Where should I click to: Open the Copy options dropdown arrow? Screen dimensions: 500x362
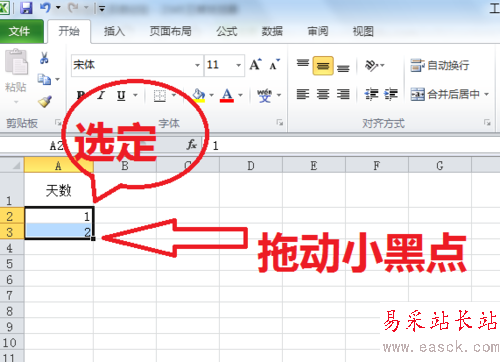click(x=57, y=79)
